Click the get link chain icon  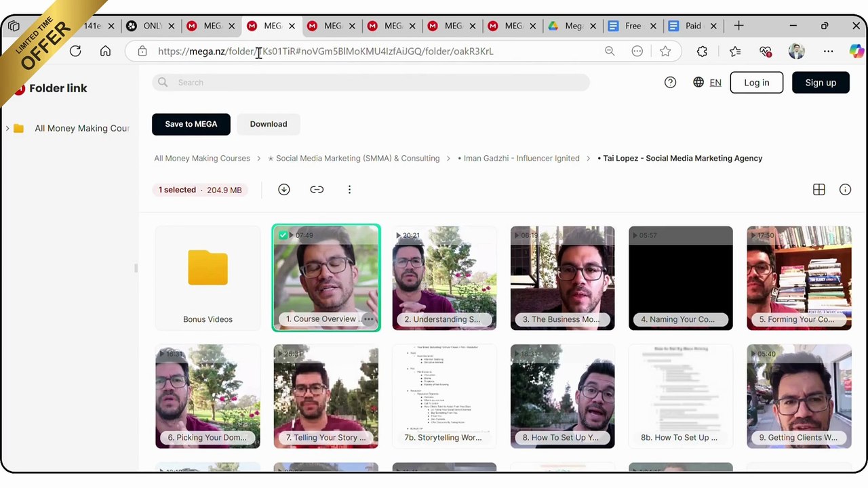(317, 190)
